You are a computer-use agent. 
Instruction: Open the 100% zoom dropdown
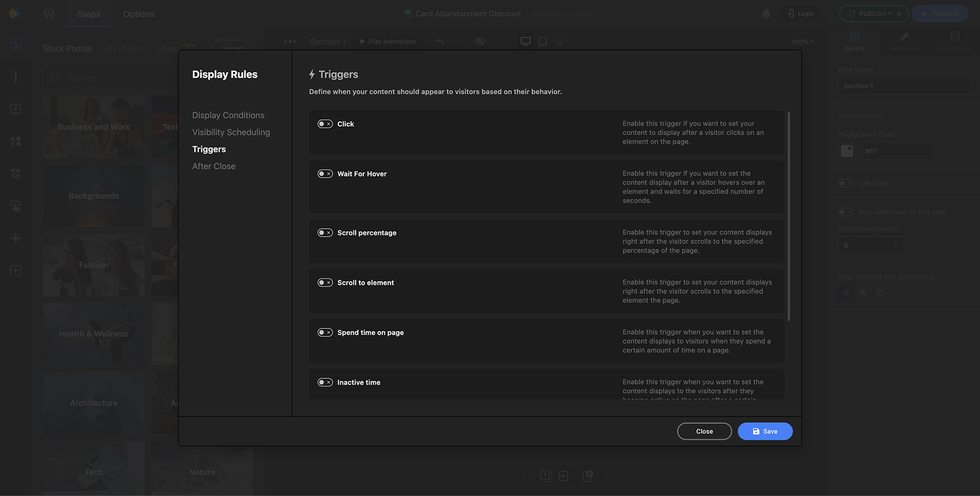click(x=803, y=41)
